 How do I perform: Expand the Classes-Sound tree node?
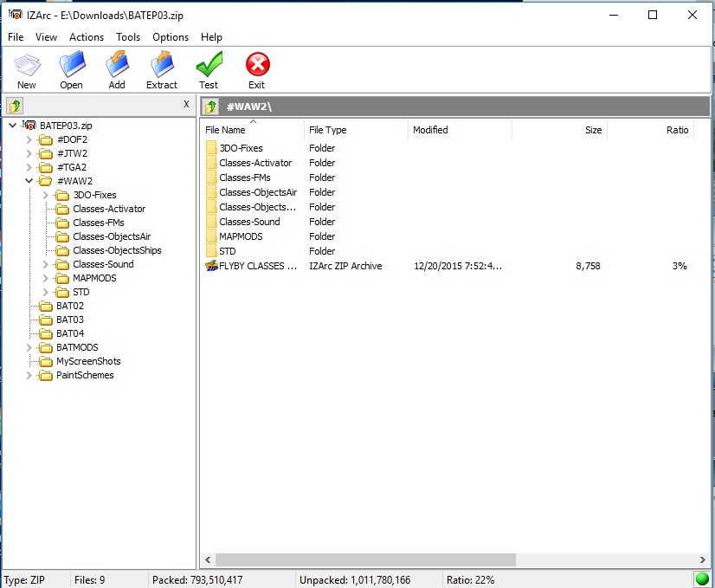coord(46,264)
